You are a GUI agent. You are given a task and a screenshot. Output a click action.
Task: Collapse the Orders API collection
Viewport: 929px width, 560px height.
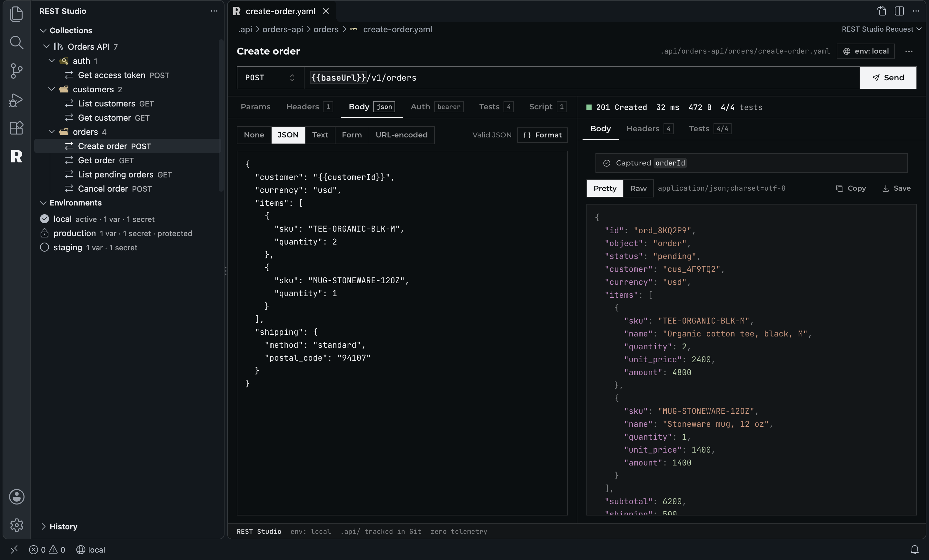point(46,46)
